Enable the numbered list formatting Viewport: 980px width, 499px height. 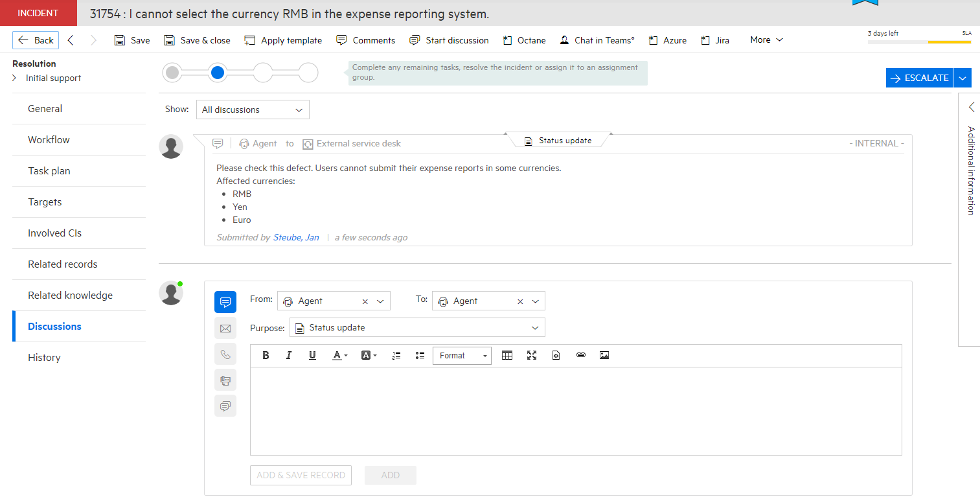396,355
